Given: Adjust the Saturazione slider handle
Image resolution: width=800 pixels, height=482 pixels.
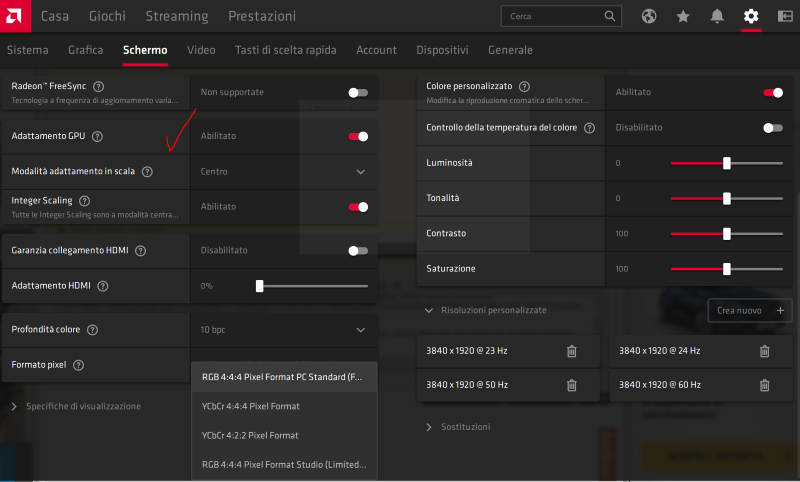Looking at the screenshot, I should [727, 269].
